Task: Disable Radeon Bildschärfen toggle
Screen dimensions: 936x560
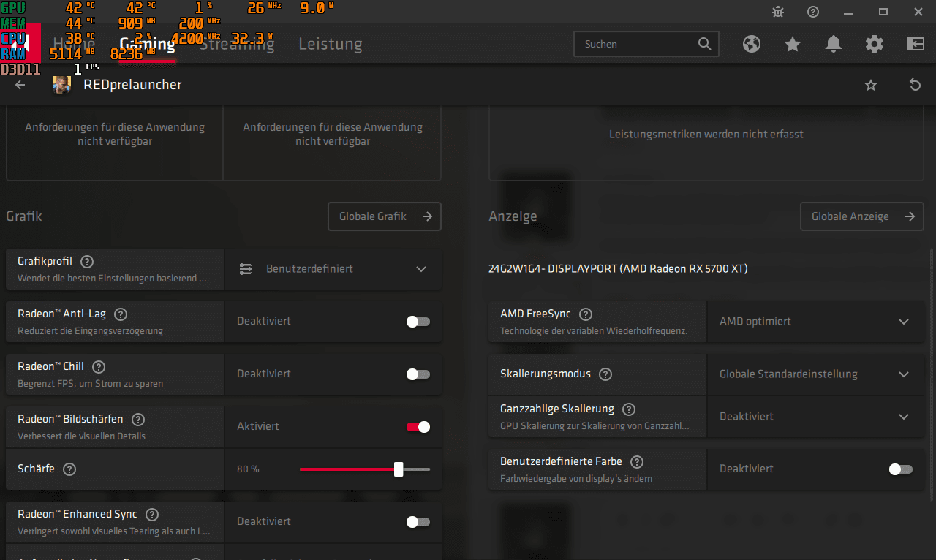Action: pyautogui.click(x=418, y=427)
